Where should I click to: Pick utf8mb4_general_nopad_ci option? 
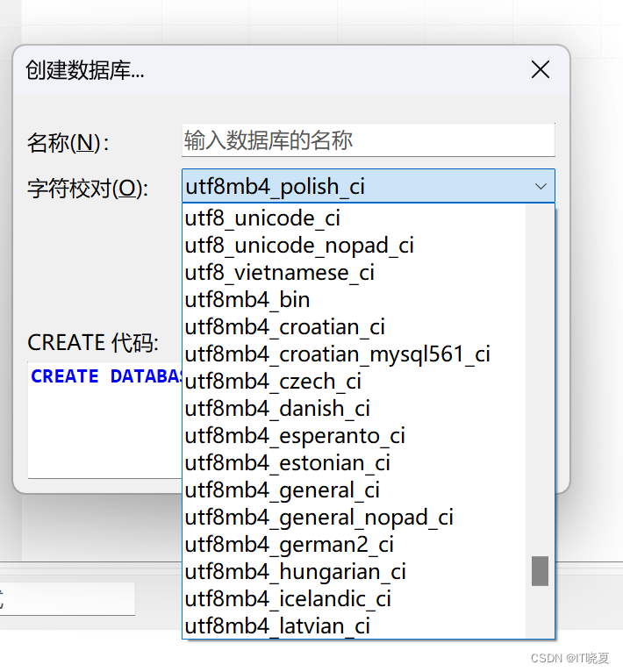pyautogui.click(x=354, y=518)
